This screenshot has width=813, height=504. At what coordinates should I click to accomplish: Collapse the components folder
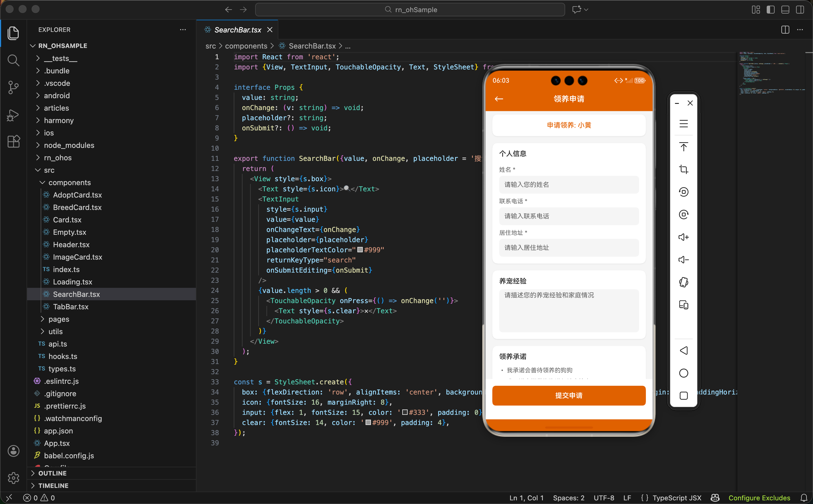tap(69, 183)
